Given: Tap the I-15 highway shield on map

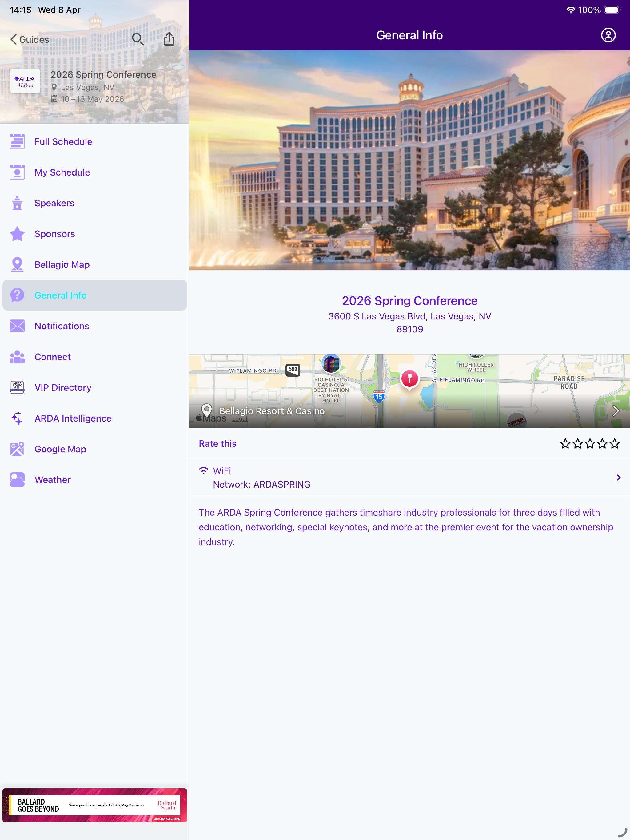Looking at the screenshot, I should pyautogui.click(x=378, y=396).
